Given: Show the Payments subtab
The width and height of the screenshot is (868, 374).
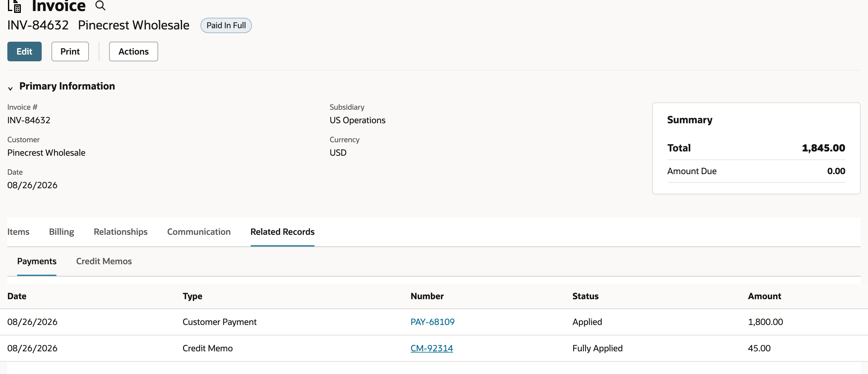Looking at the screenshot, I should click(37, 261).
